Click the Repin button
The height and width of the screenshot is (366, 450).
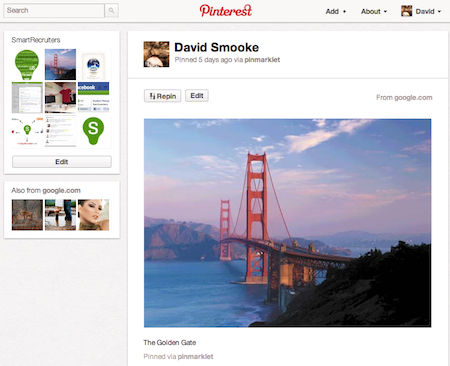[x=163, y=96]
